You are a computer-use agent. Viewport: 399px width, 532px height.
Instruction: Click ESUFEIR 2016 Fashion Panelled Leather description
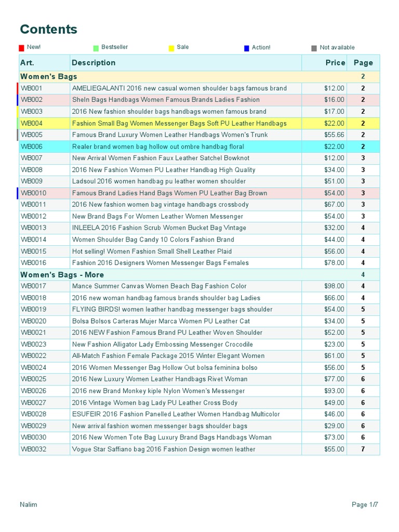click(x=176, y=414)
